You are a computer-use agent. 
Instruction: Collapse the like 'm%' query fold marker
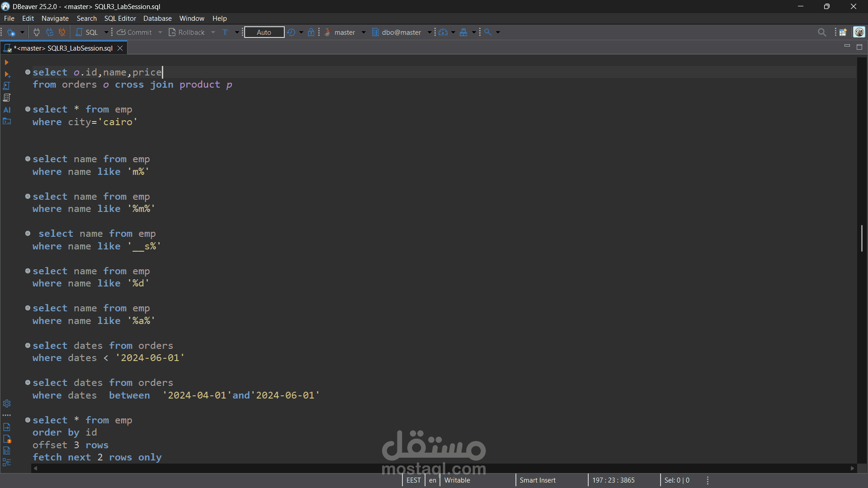click(28, 159)
